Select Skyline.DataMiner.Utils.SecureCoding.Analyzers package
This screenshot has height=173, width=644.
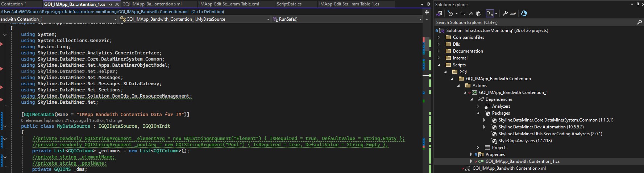tap(550, 134)
